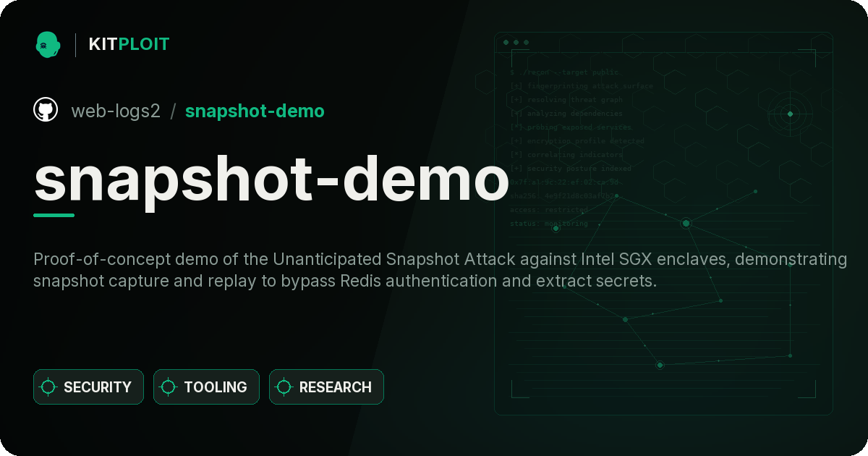Viewport: 868px width, 456px height.
Task: Click the terminal line 'fingerprinting attack surface'
Action: (581, 86)
